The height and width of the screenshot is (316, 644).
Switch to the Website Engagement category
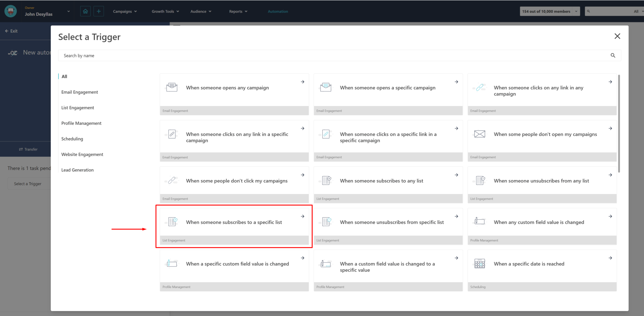(x=82, y=154)
